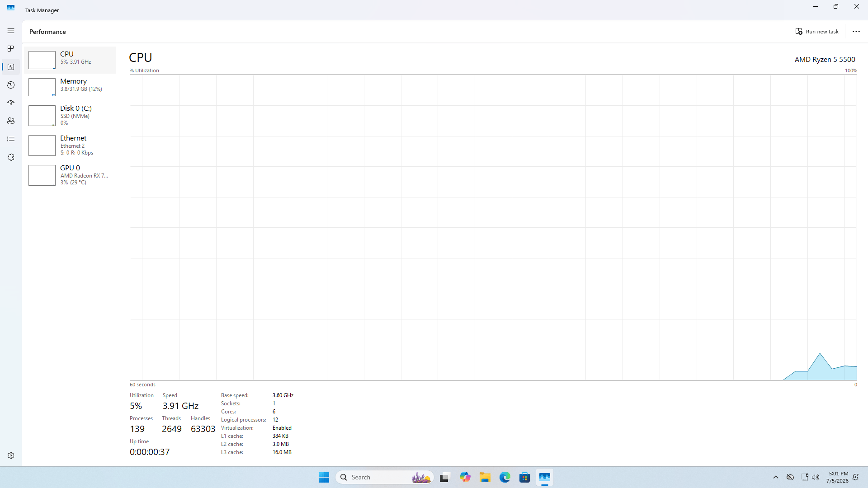This screenshot has width=868, height=488.
Task: Open the Users page icon
Action: 11,121
